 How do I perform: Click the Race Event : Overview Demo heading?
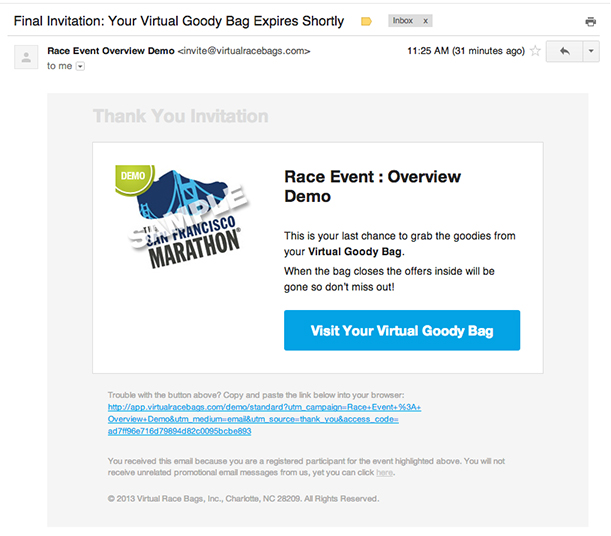click(372, 187)
